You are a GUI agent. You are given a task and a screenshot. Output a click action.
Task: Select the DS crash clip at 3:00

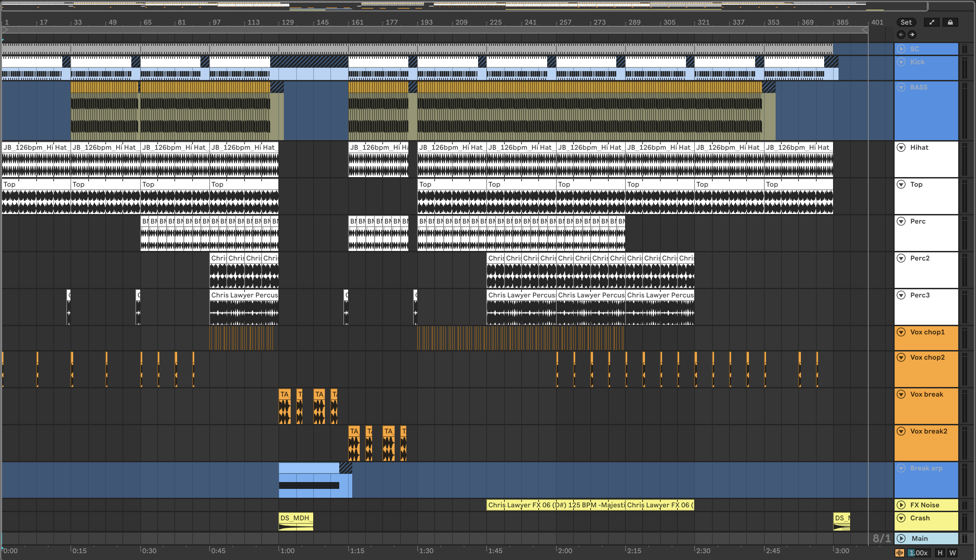pos(841,522)
